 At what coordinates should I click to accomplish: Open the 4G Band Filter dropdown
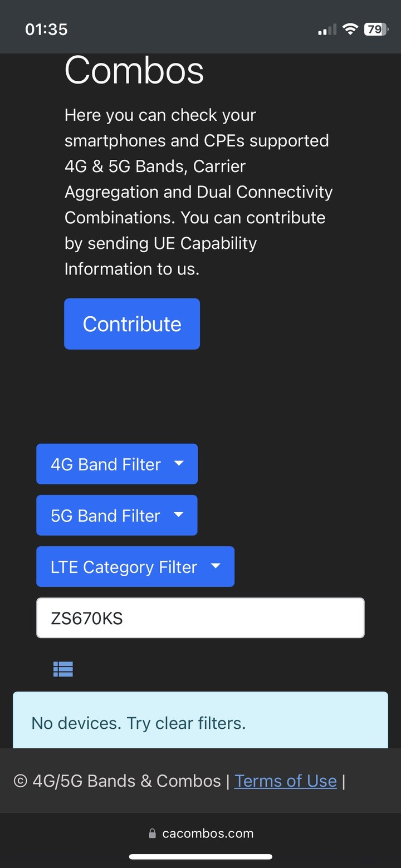click(117, 464)
